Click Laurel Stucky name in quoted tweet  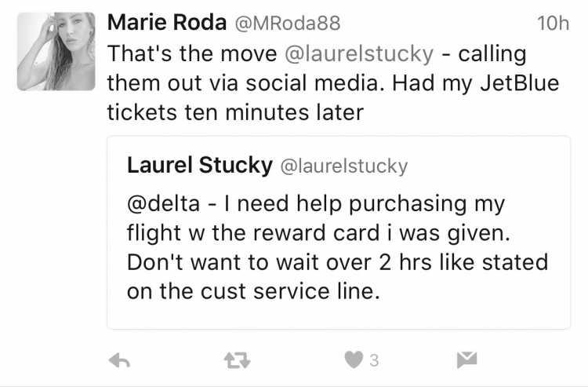[x=200, y=165]
